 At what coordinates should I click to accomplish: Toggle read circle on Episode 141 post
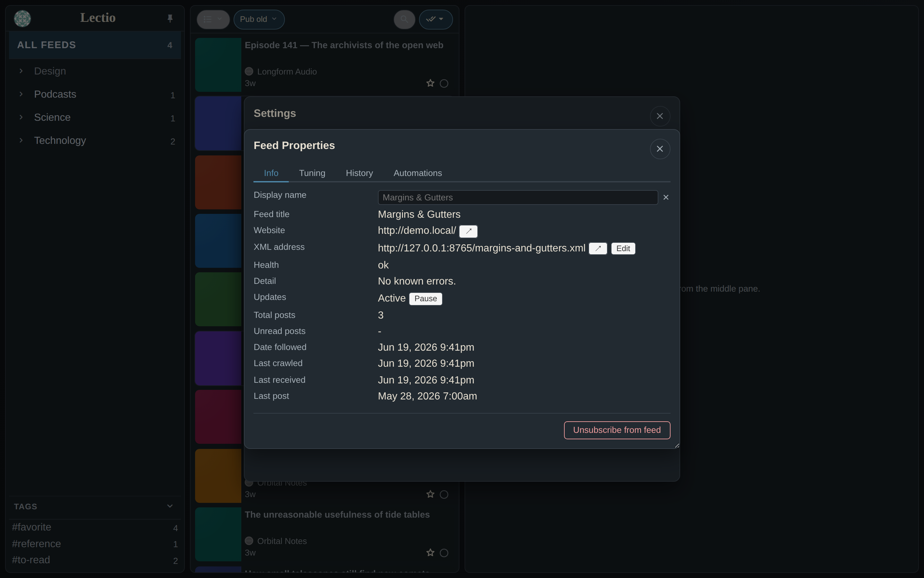(x=444, y=83)
